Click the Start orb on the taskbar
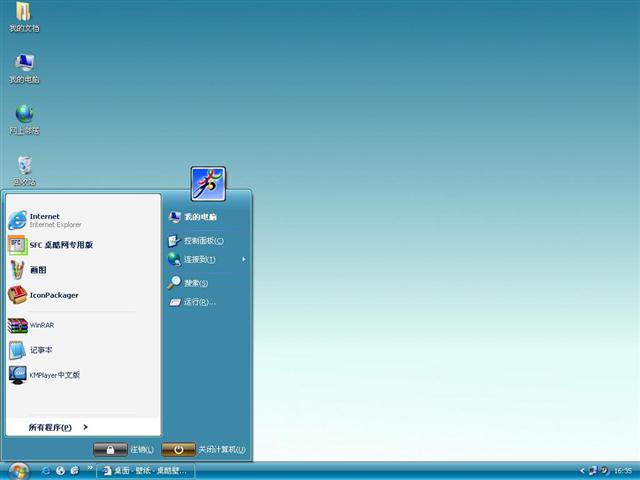The image size is (640, 480). 18,471
